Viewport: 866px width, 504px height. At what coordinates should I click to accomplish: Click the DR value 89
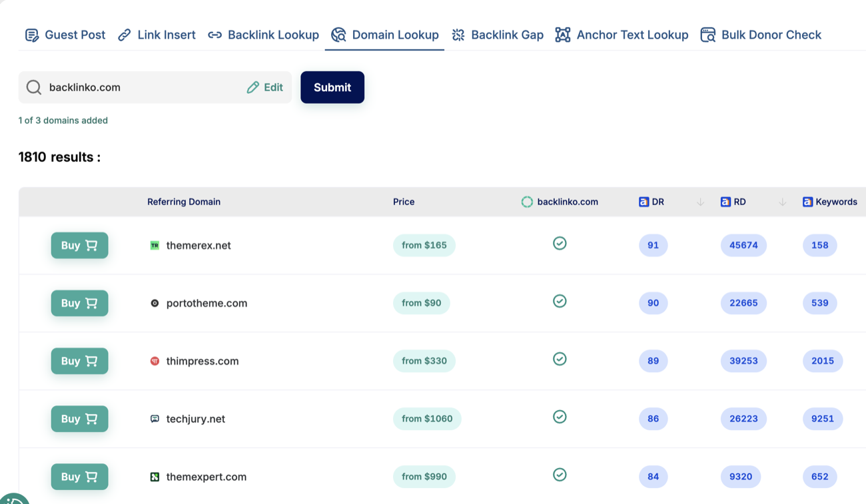pyautogui.click(x=653, y=361)
